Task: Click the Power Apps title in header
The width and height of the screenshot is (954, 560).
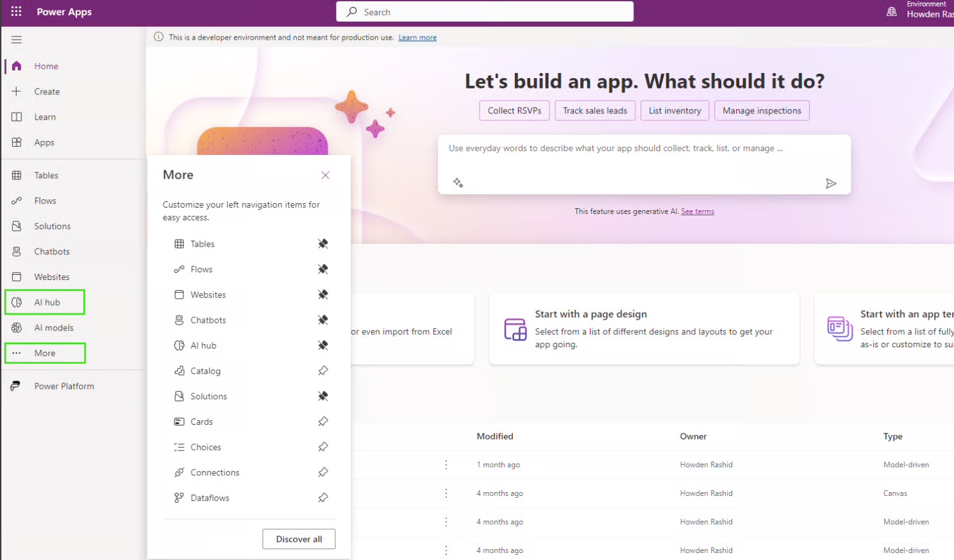Action: [x=64, y=12]
